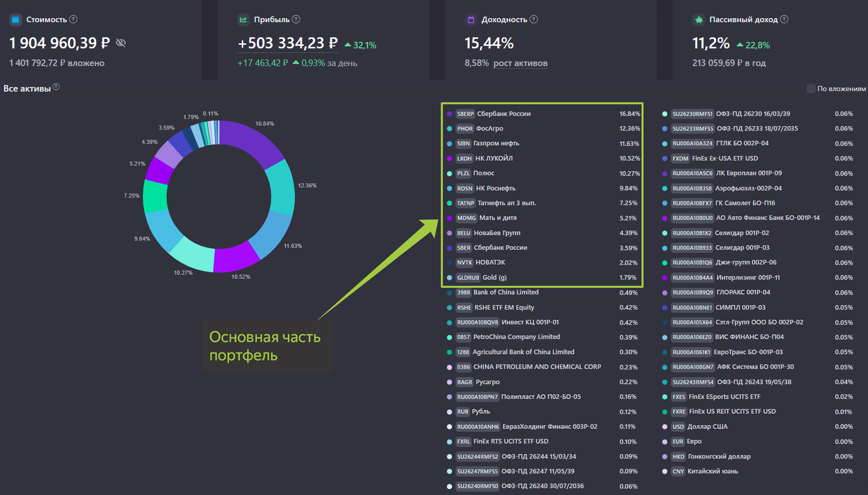The image size is (868, 495).
Task: Select ЕвразХолдинг Финанс 003Р-02 row
Action: pyautogui.click(x=543, y=426)
